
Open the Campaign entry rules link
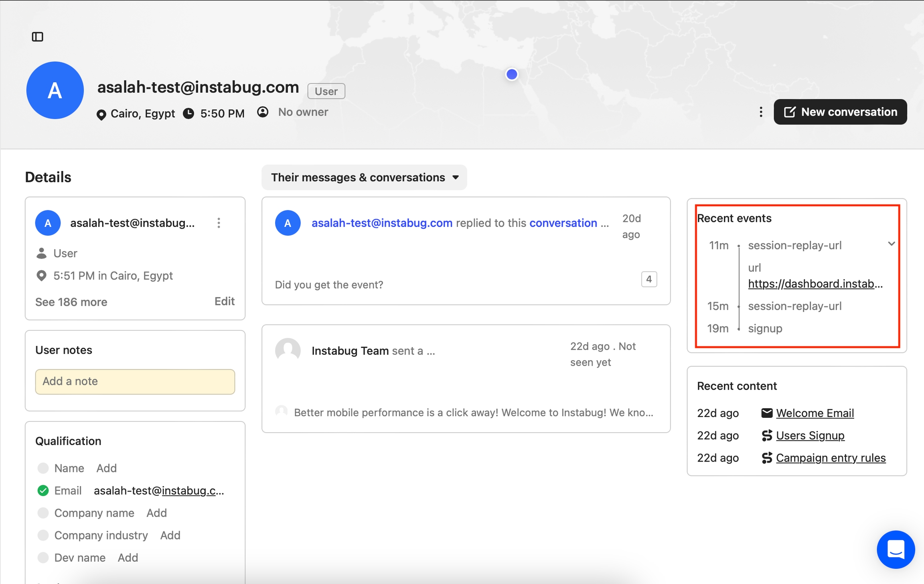831,458
